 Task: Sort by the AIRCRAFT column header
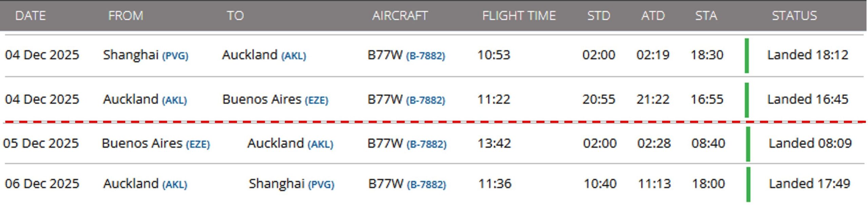point(400,16)
